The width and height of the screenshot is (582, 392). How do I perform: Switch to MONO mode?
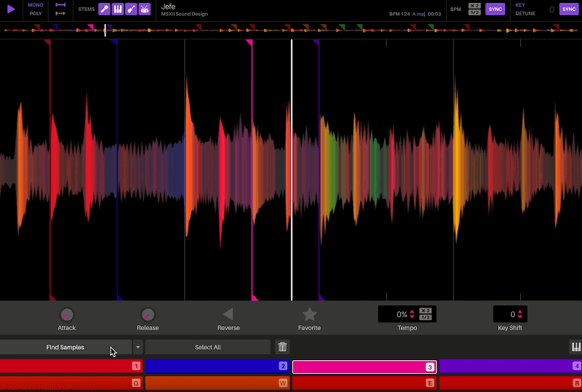click(x=36, y=5)
